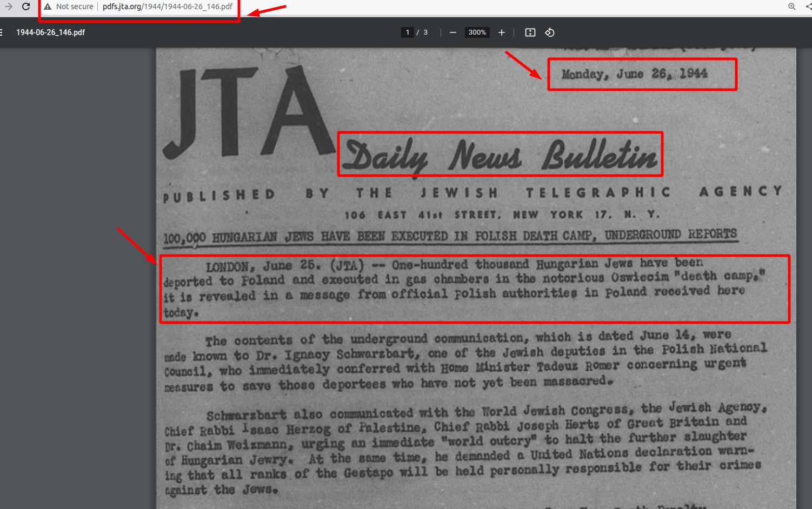Click the pdfs.jta.org URL in address bar
812x509 pixels.
pos(168,7)
